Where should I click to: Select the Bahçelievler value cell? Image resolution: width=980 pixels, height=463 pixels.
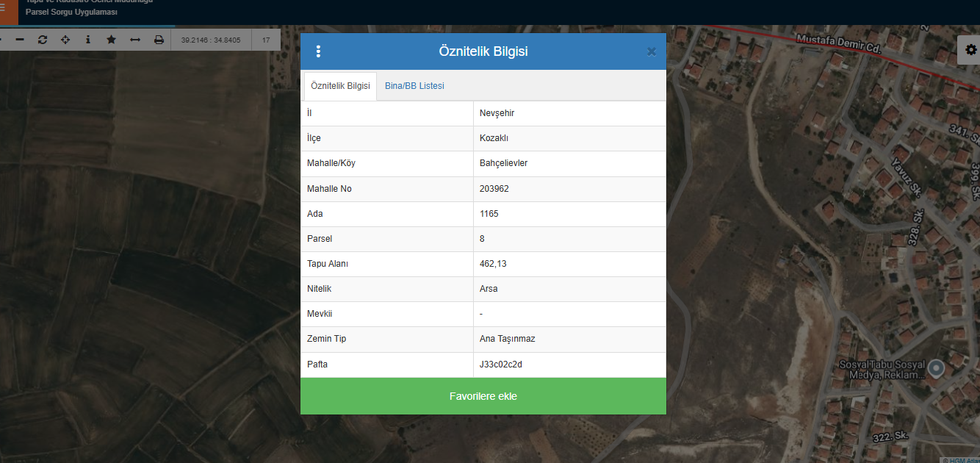pyautogui.click(x=569, y=164)
